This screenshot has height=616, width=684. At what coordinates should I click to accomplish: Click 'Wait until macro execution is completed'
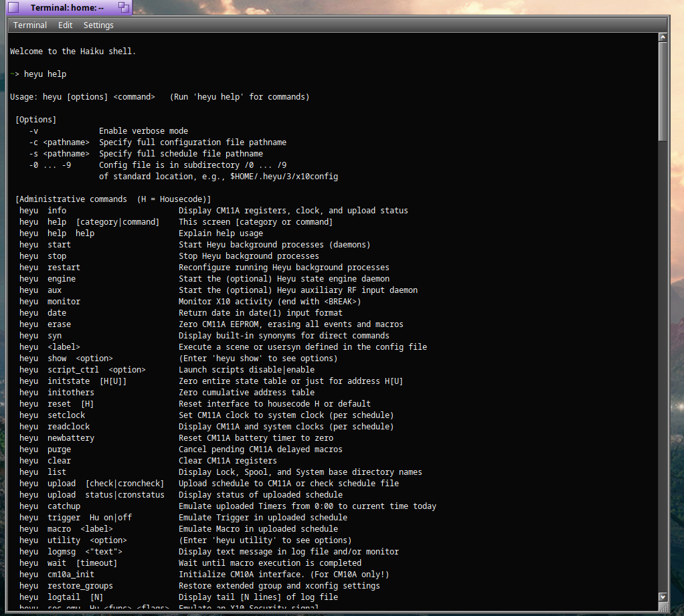[x=270, y=562]
